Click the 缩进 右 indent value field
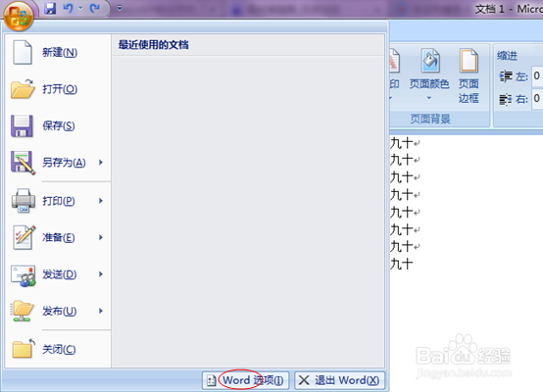Screen dimensions: 543x392 tap(537, 98)
